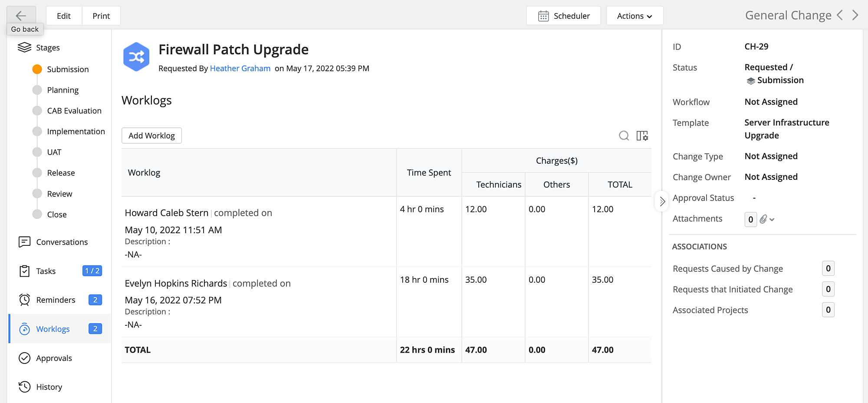Open the Tasks tab
The image size is (868, 403).
[46, 271]
